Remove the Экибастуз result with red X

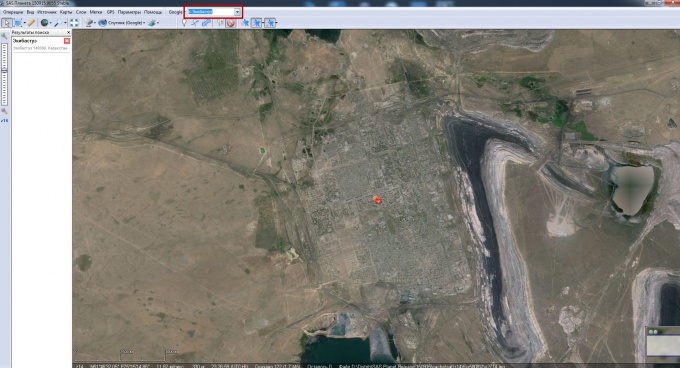[x=67, y=41]
